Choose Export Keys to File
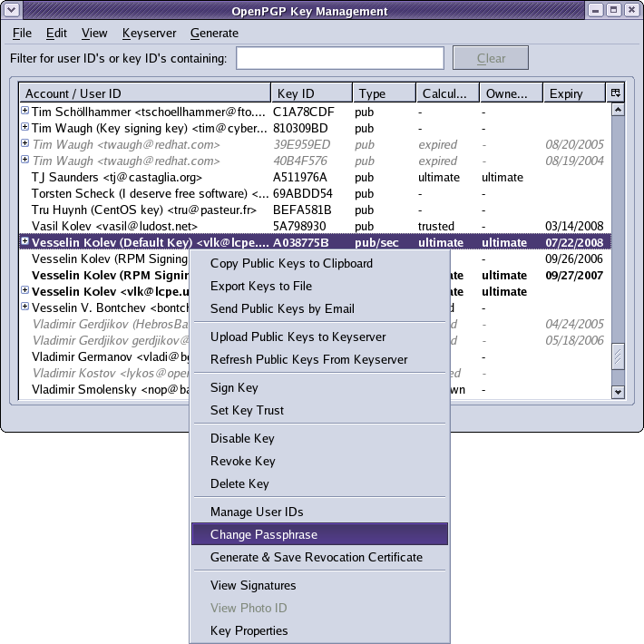The width and height of the screenshot is (644, 644). 319,286
